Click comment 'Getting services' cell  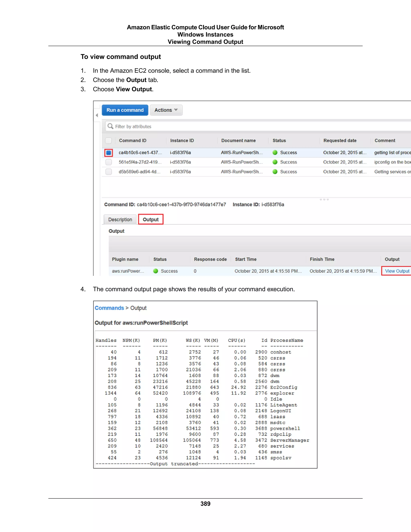pos(393,172)
